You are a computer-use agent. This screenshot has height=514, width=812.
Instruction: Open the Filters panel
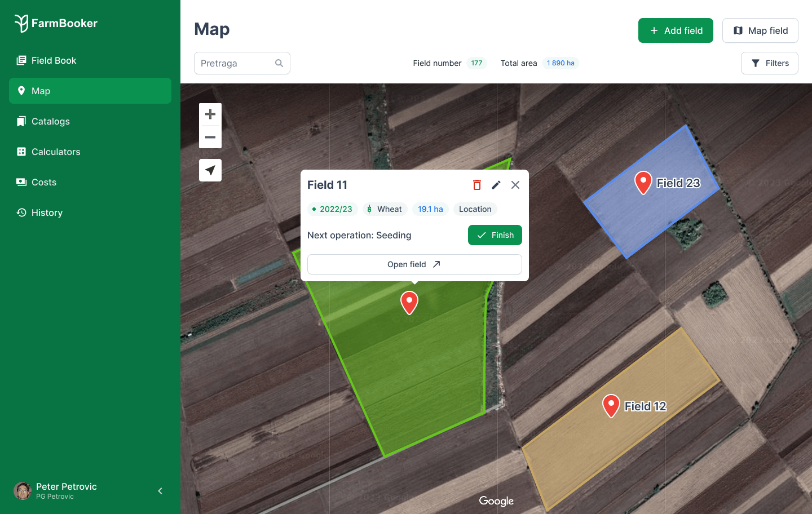pyautogui.click(x=769, y=63)
